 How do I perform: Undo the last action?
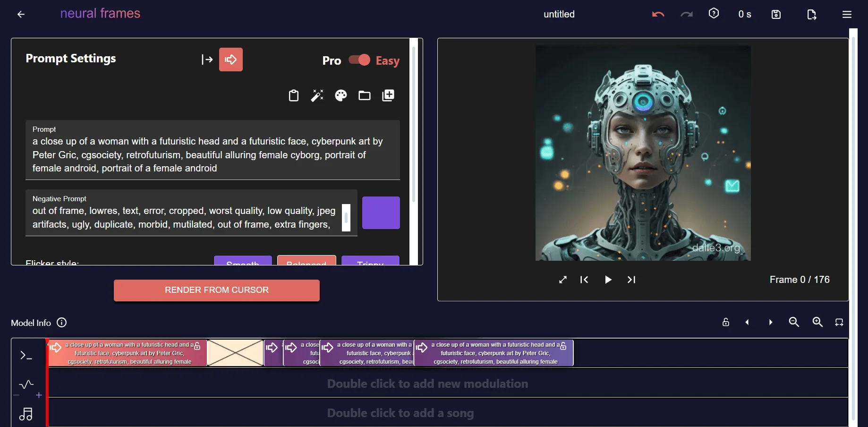(657, 14)
